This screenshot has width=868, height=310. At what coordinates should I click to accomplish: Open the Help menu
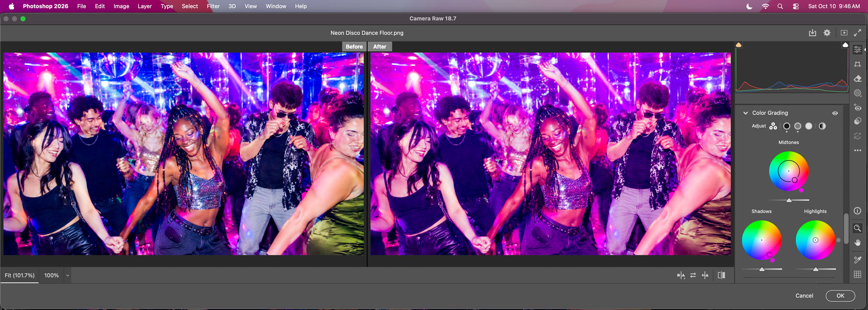tap(301, 6)
